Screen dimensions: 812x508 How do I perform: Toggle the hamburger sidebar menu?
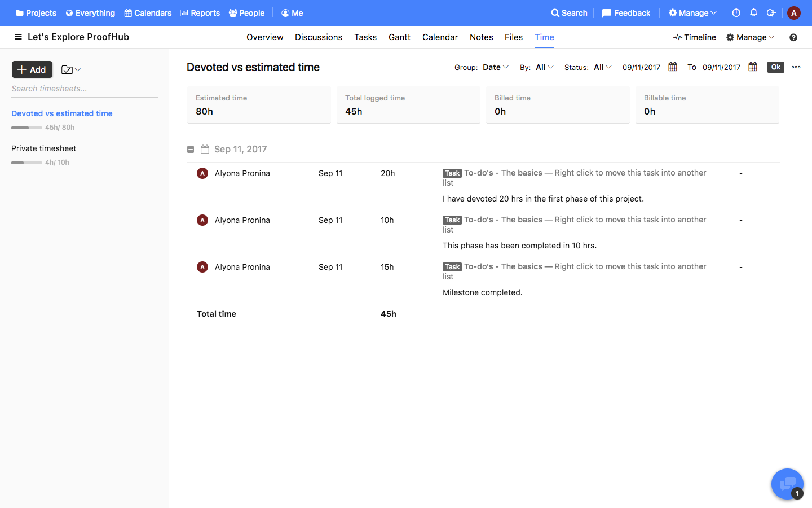point(18,37)
